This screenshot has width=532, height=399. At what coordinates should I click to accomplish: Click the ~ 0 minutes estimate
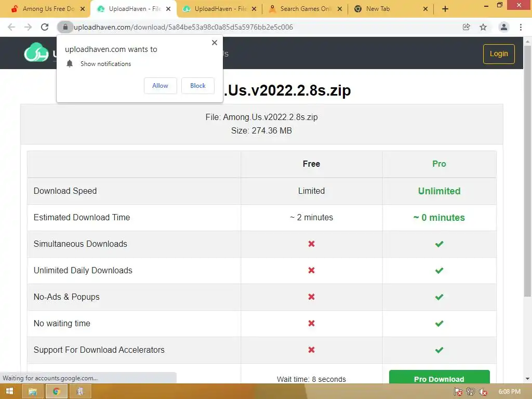click(439, 218)
